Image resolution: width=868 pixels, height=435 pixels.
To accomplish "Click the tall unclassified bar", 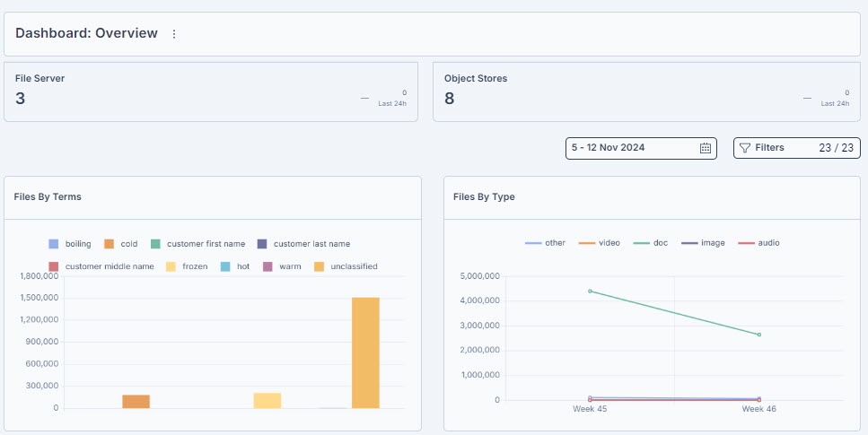I will click(x=365, y=353).
